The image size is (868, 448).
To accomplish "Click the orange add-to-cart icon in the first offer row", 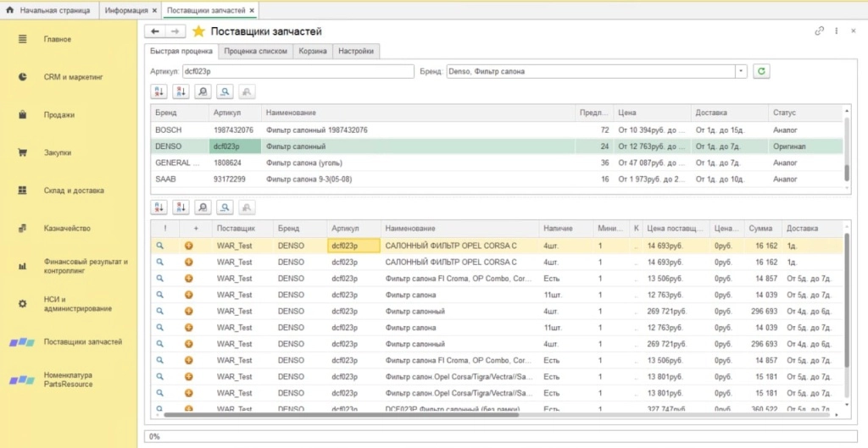I will [188, 246].
